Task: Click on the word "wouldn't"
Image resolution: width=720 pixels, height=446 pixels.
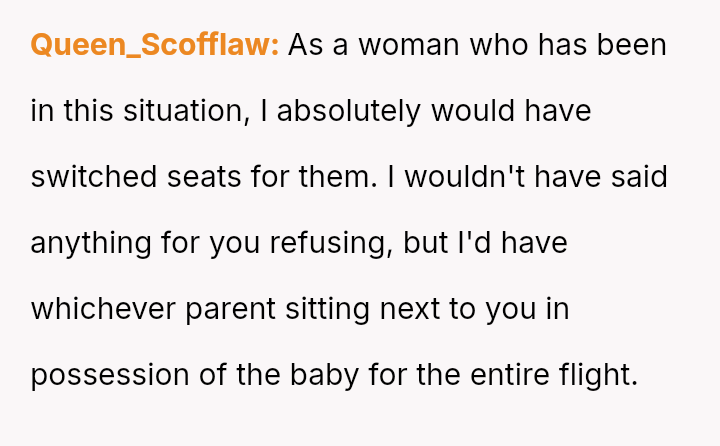Action: tap(465, 177)
